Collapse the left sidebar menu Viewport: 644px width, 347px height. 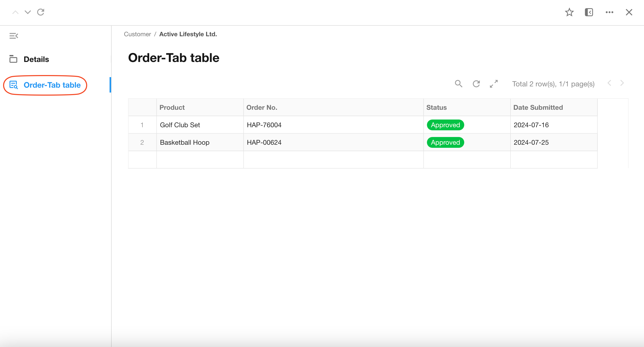click(14, 36)
